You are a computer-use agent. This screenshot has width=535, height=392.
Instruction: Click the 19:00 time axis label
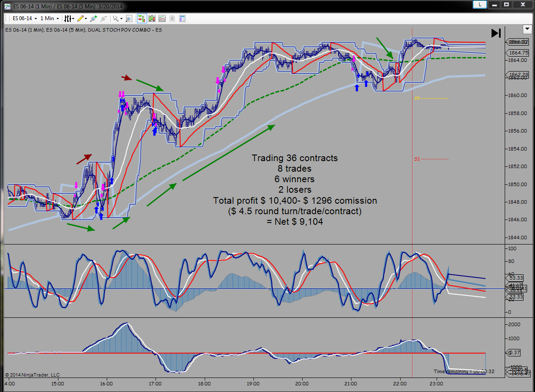click(x=253, y=383)
